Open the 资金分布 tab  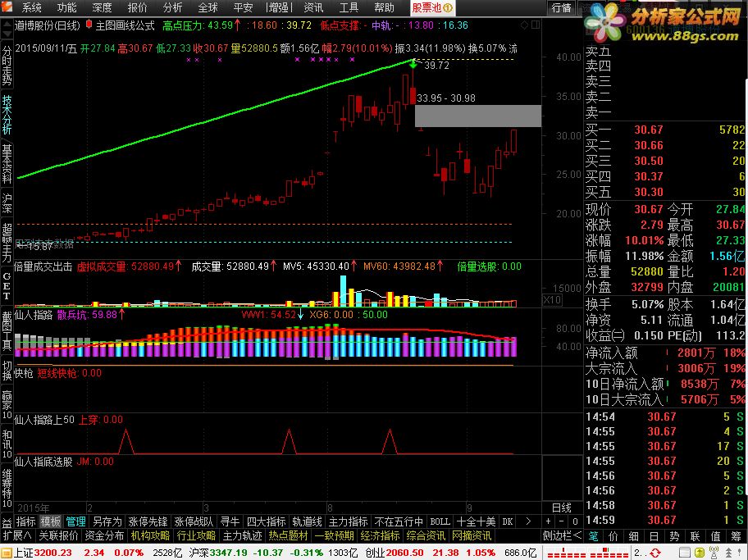click(x=104, y=535)
